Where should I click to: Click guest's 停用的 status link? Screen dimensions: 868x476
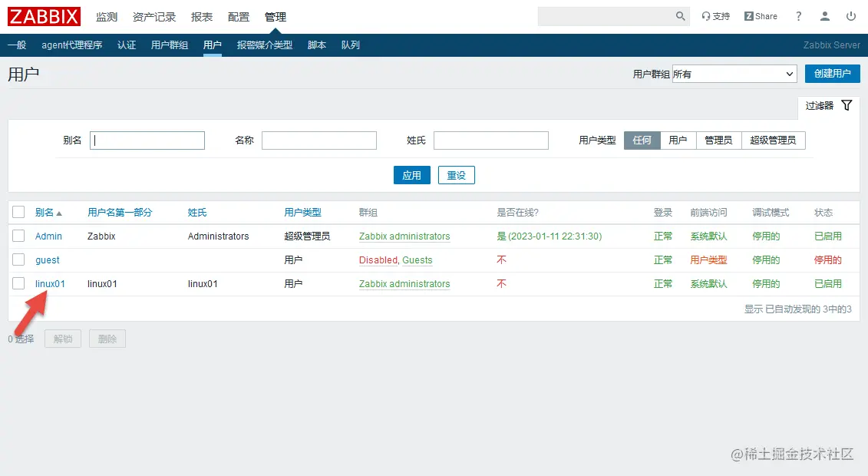click(827, 260)
